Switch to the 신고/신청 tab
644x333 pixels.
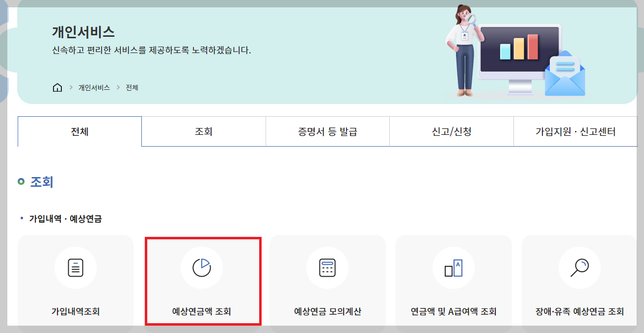tap(451, 131)
